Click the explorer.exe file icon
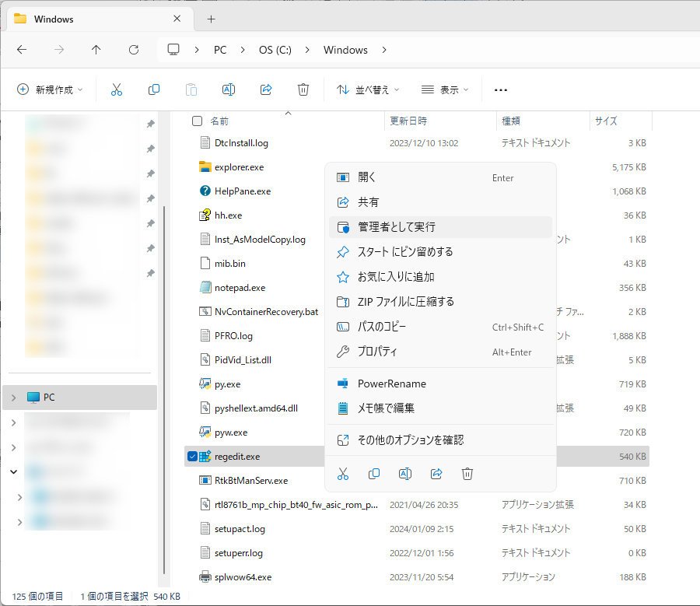This screenshot has width=700, height=606. (205, 167)
